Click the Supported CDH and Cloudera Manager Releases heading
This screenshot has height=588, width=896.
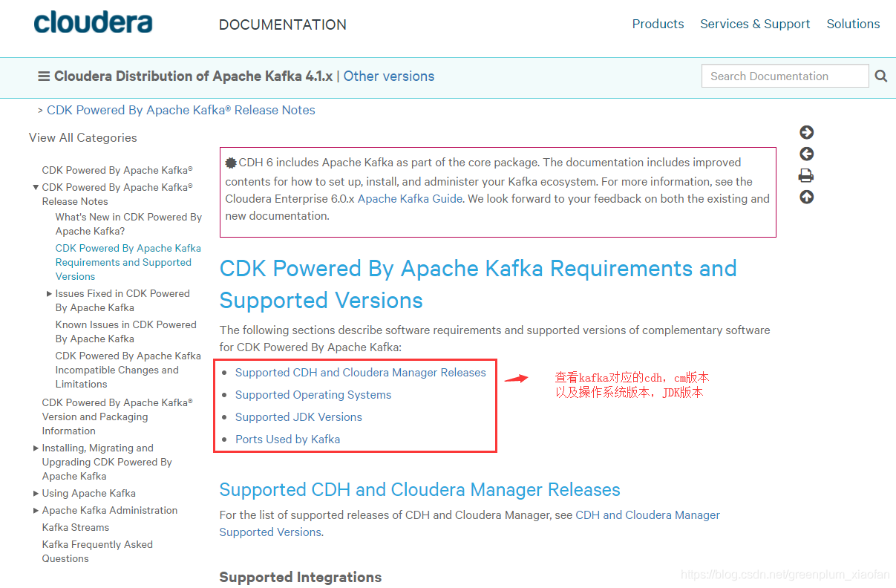point(420,490)
